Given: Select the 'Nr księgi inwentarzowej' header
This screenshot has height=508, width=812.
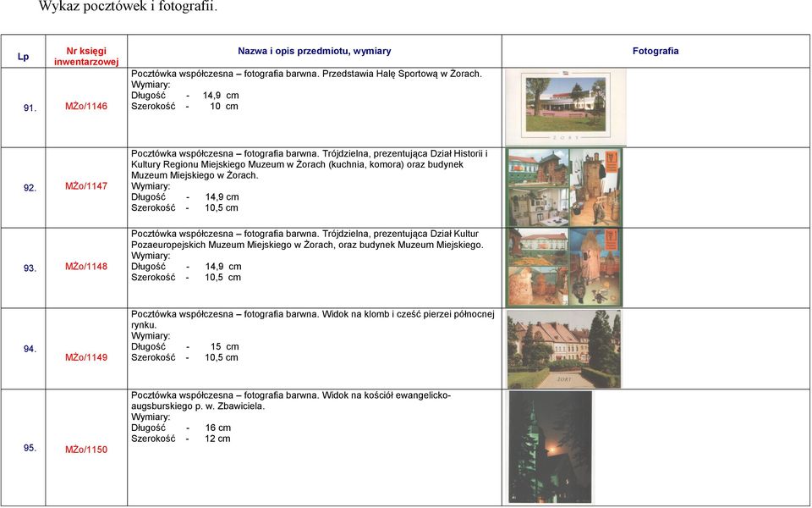Looking at the screenshot, I should coord(86,57).
